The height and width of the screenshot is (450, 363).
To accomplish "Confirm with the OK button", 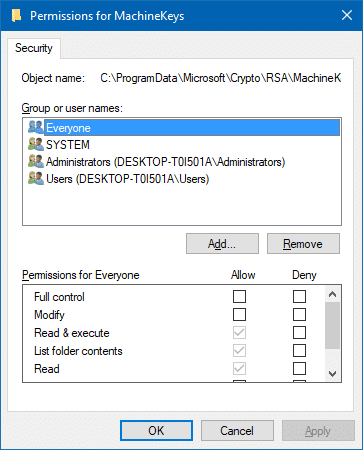I will [156, 431].
